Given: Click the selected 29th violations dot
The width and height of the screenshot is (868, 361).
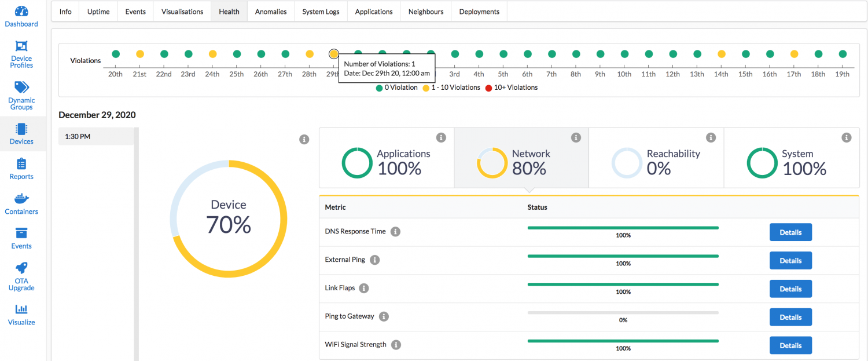Looking at the screenshot, I should 334,54.
